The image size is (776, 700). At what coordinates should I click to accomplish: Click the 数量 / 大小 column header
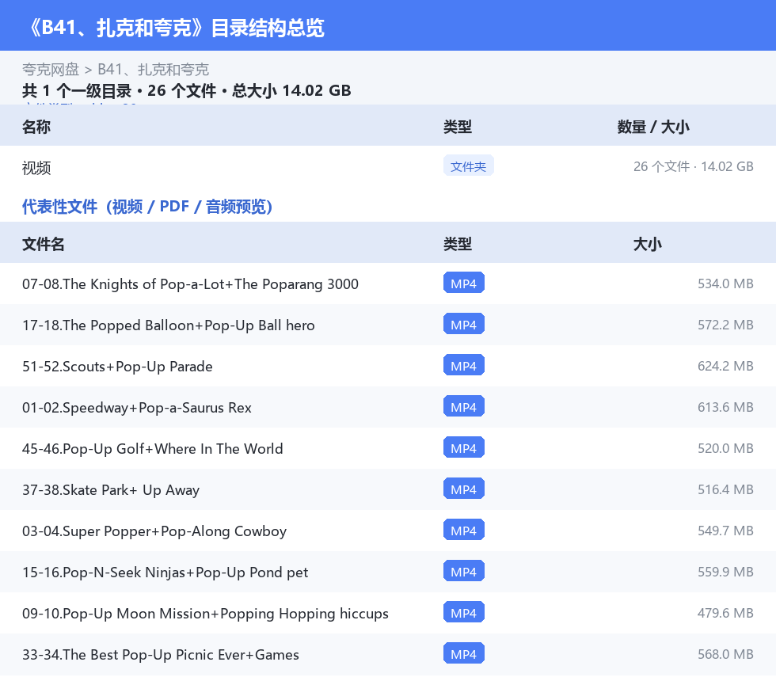(x=653, y=127)
